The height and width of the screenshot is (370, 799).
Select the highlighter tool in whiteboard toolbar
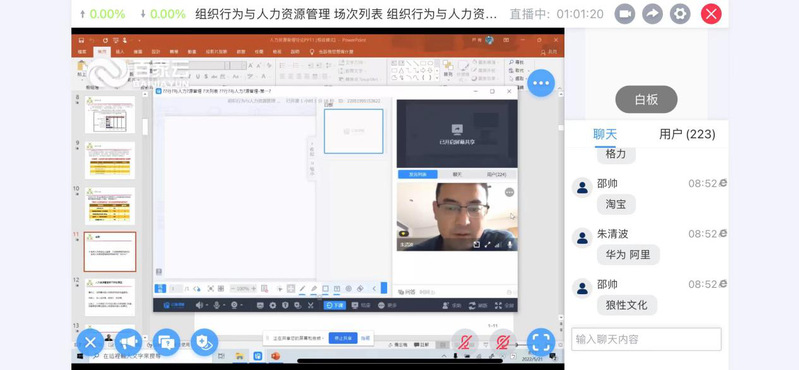click(314, 288)
